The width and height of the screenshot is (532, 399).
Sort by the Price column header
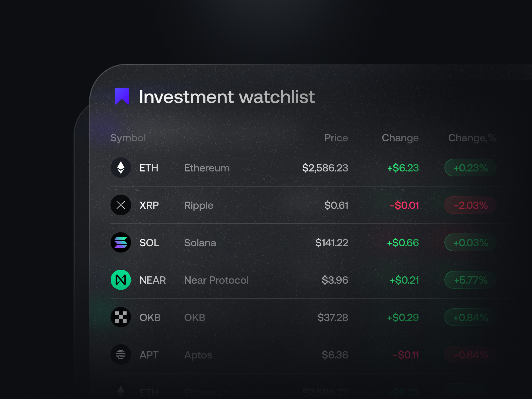336,138
